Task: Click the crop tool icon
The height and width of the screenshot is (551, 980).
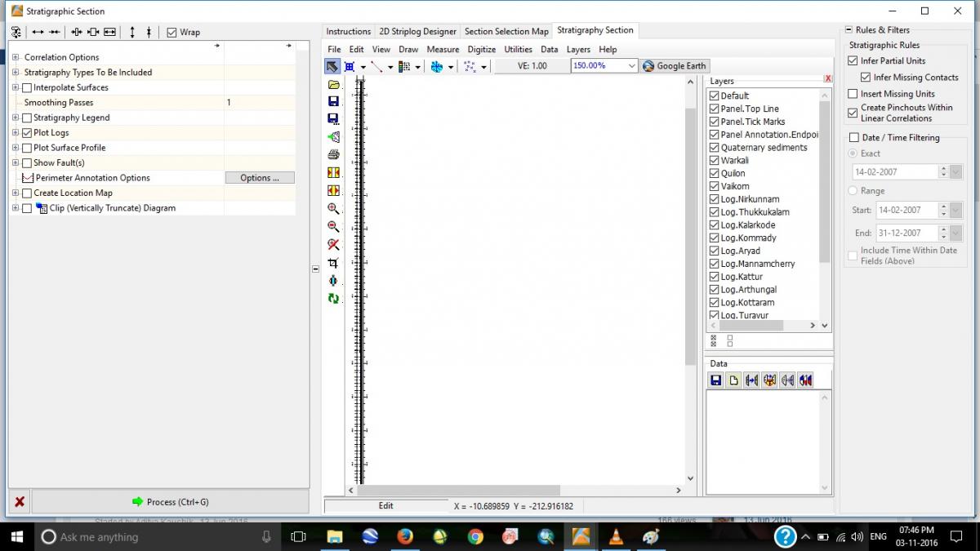Action: [x=333, y=263]
